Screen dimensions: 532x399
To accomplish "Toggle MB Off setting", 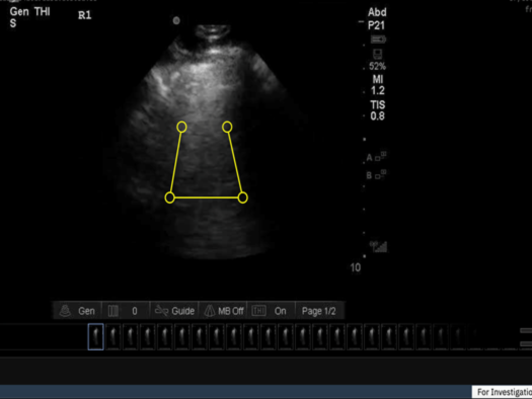I will pyautogui.click(x=231, y=311).
